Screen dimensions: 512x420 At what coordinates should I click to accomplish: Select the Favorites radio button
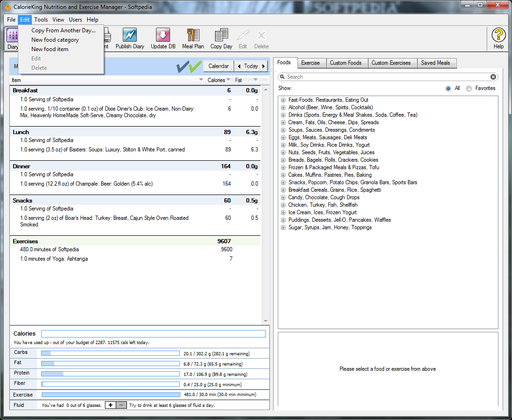pyautogui.click(x=469, y=89)
